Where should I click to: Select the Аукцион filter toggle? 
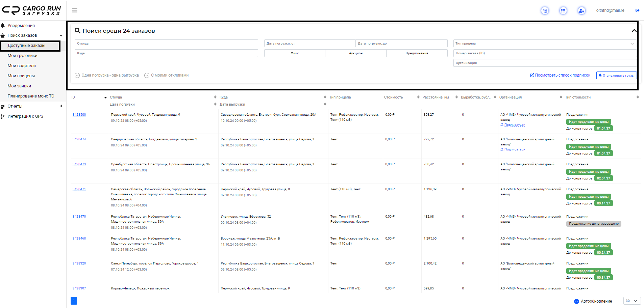tap(355, 53)
